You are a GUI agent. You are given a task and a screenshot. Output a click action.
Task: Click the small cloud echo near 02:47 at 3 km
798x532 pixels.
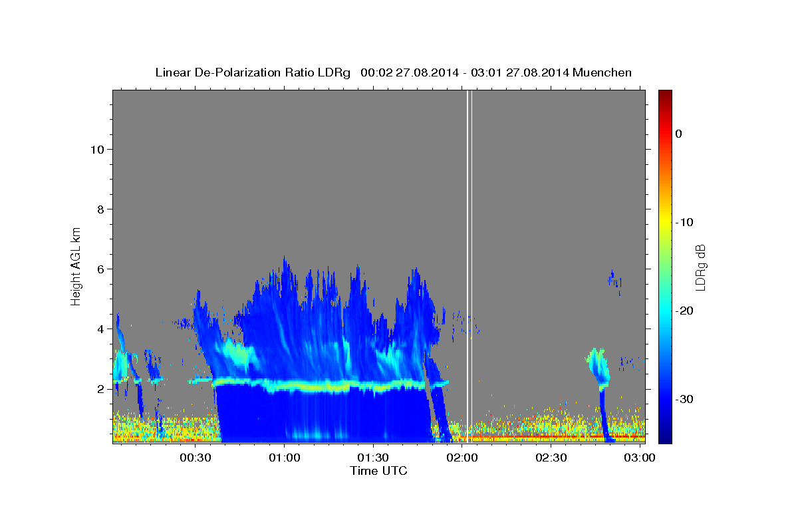[x=599, y=367]
